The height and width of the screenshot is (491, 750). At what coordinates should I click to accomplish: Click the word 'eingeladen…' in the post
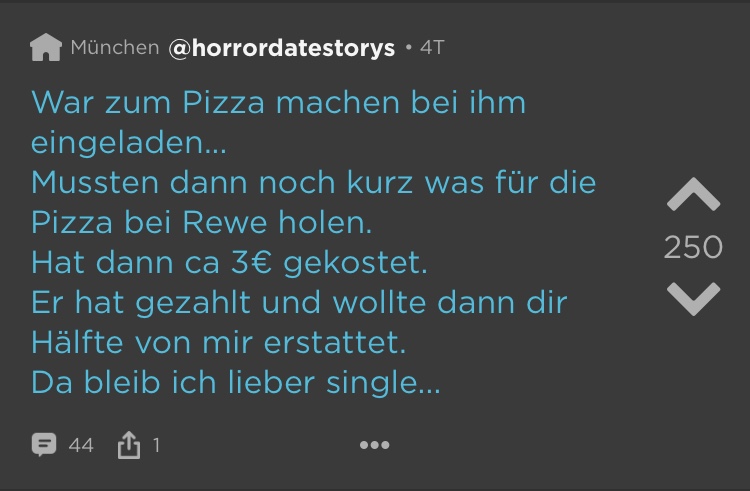pyautogui.click(x=129, y=143)
